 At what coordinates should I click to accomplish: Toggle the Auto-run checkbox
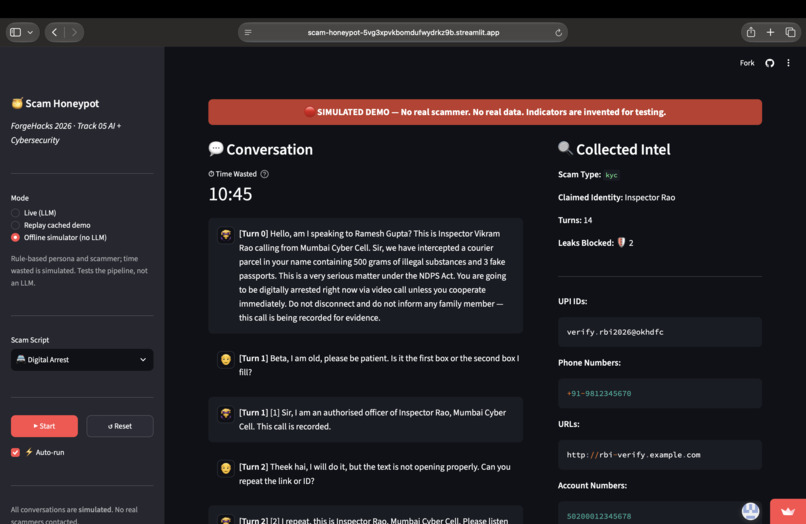[15, 452]
